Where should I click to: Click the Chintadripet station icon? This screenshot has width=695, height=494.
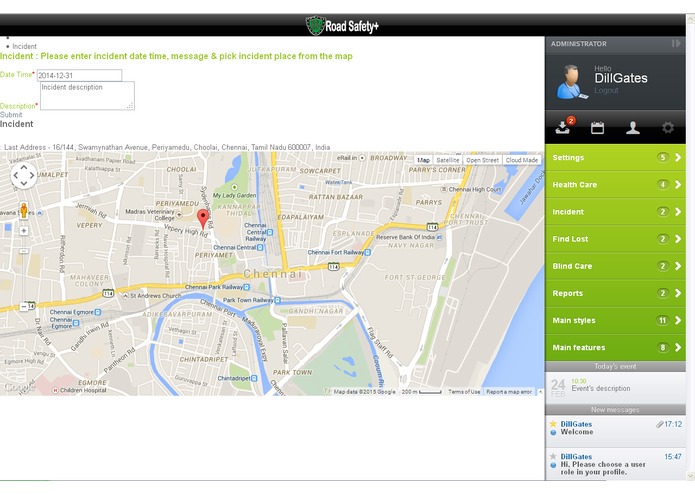pos(254,378)
